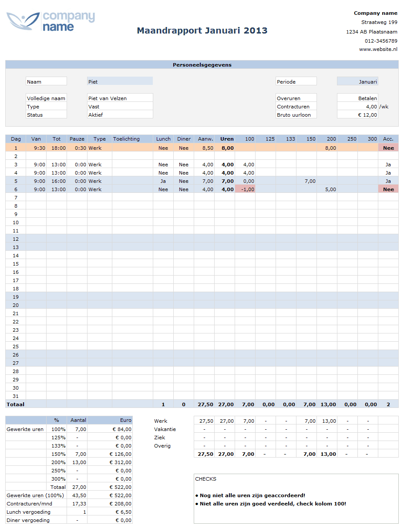Select the 9:30 start time on day 1
404x532 pixels.
point(36,148)
